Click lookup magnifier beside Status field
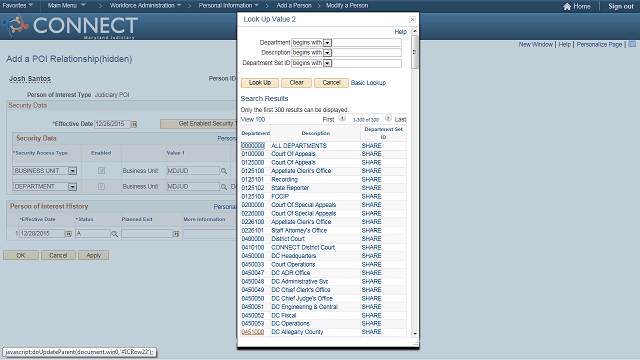Viewport: 640px width, 360px height. coord(115,234)
